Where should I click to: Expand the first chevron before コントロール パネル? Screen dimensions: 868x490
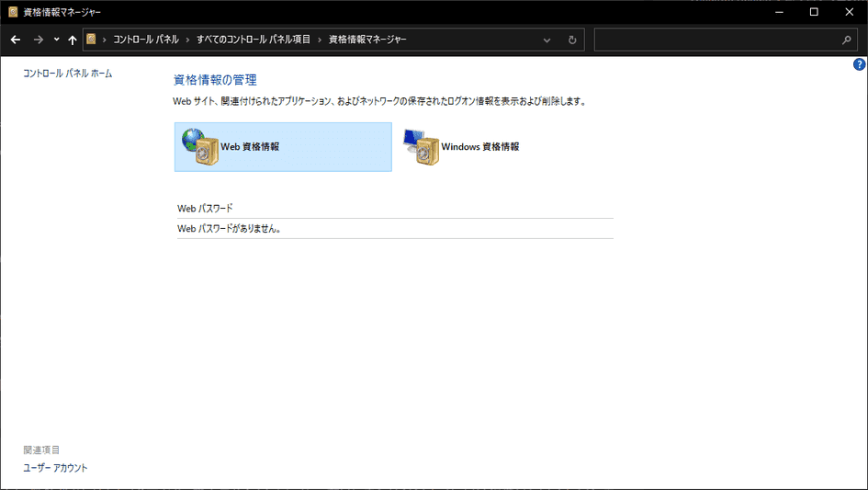click(x=105, y=40)
